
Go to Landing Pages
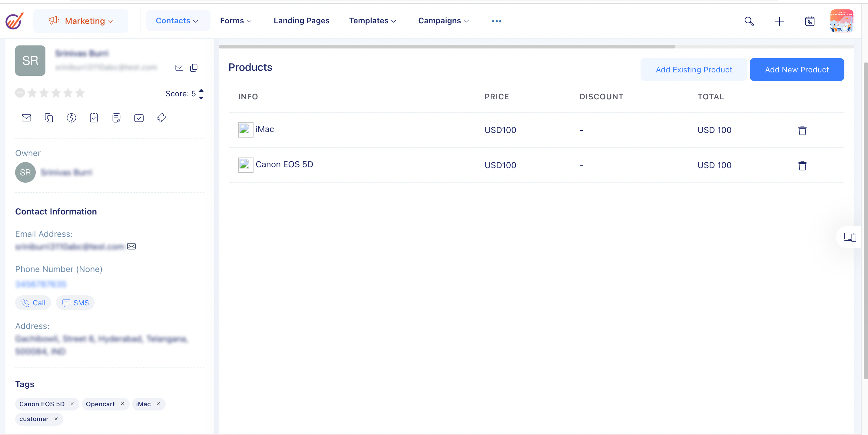click(301, 21)
